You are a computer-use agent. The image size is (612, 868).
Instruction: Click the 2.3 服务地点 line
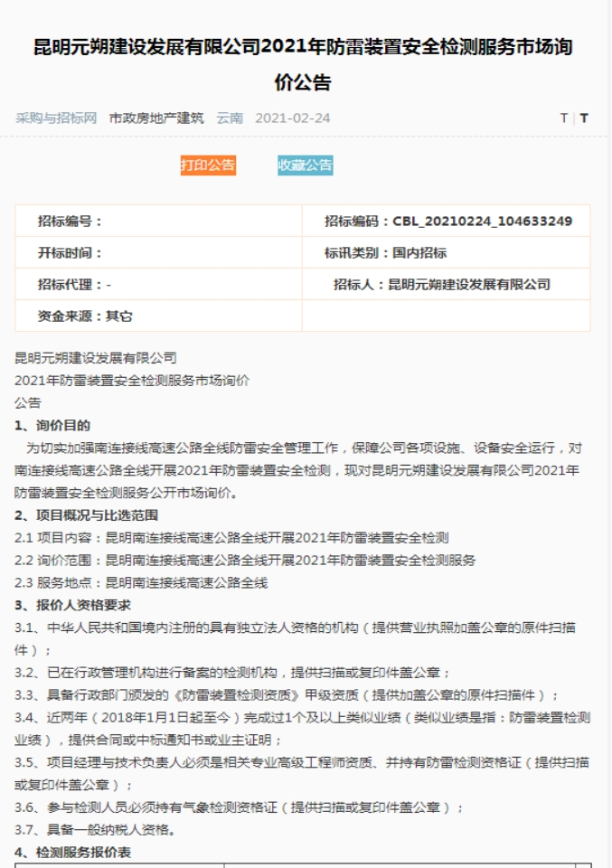[x=141, y=583]
